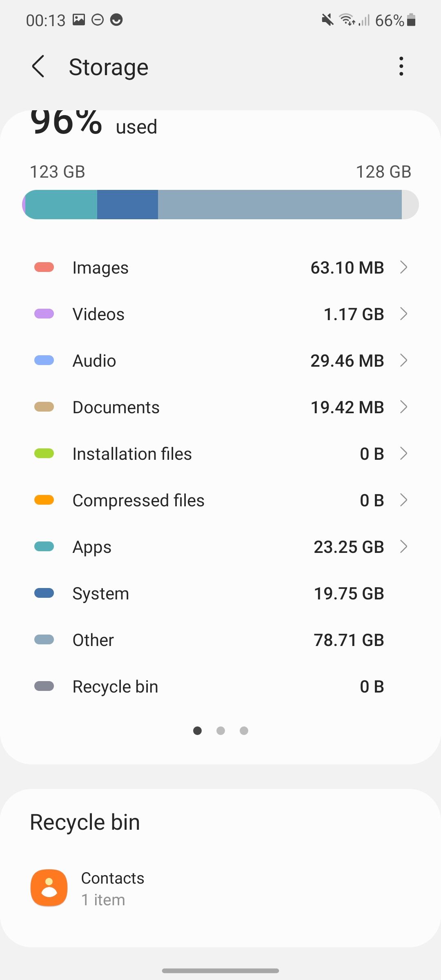Tap the back arrow beside Storage
441x980 pixels.
coord(38,67)
